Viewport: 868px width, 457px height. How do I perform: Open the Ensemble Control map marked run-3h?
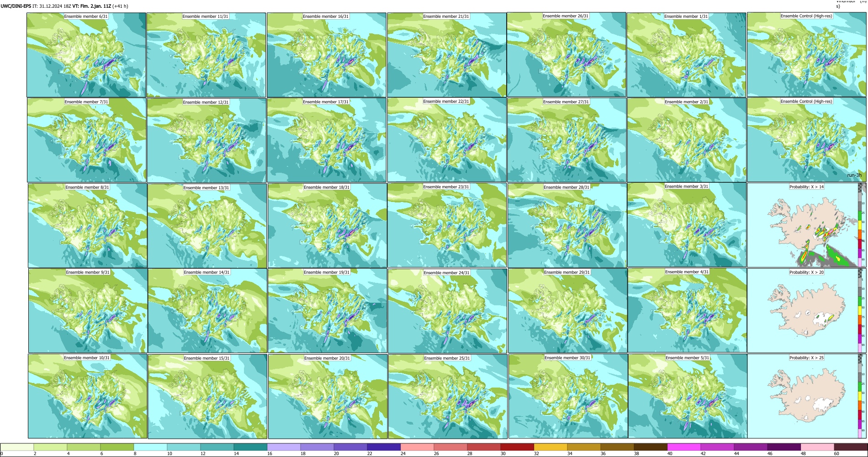point(806,140)
